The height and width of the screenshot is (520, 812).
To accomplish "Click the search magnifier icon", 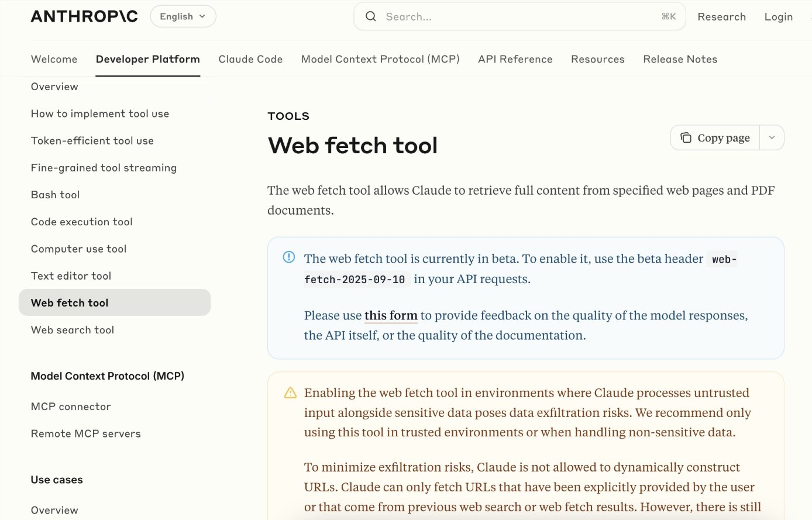I will coord(371,16).
